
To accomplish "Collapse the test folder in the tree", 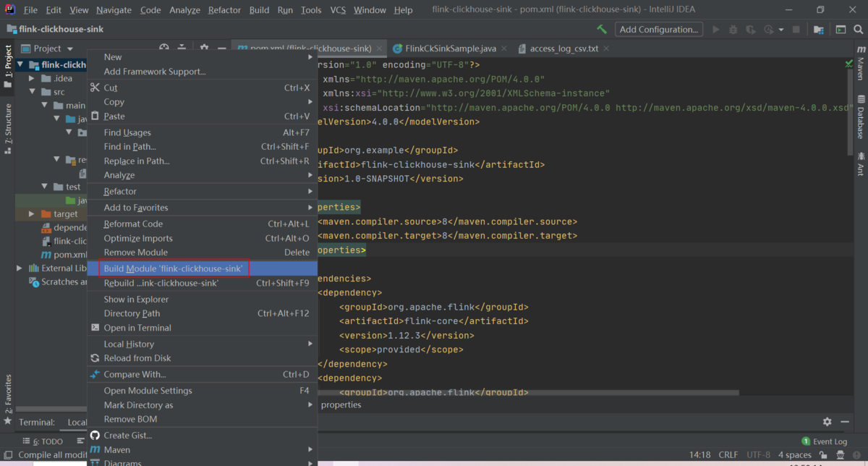I will 45,187.
